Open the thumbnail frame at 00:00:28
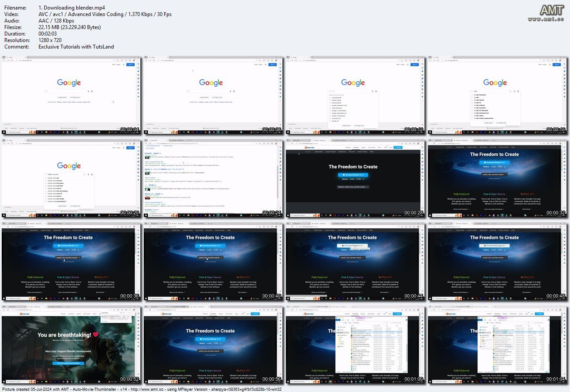 click(356, 178)
